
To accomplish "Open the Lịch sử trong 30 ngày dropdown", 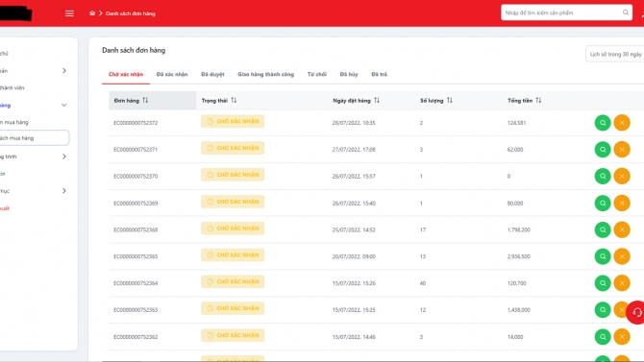I will 615,54.
